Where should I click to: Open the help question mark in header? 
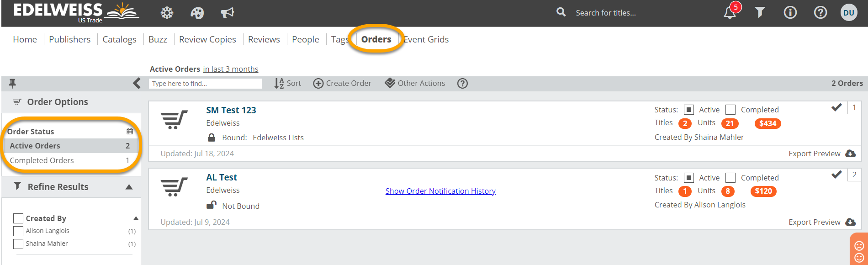click(x=820, y=12)
